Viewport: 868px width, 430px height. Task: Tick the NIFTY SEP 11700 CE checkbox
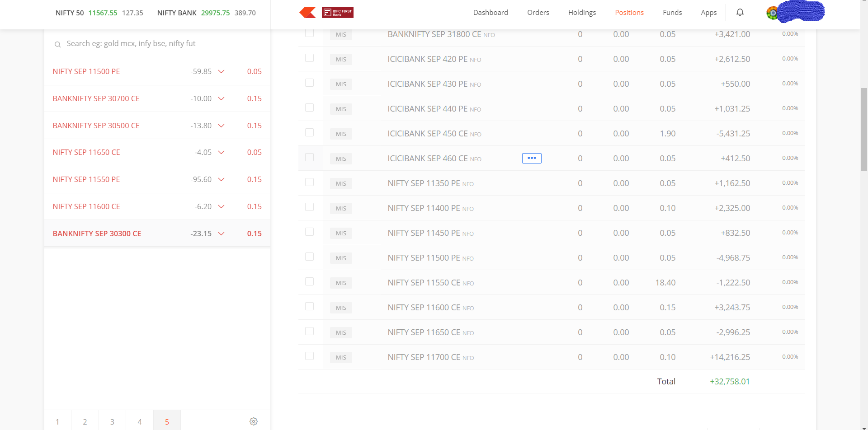309,356
